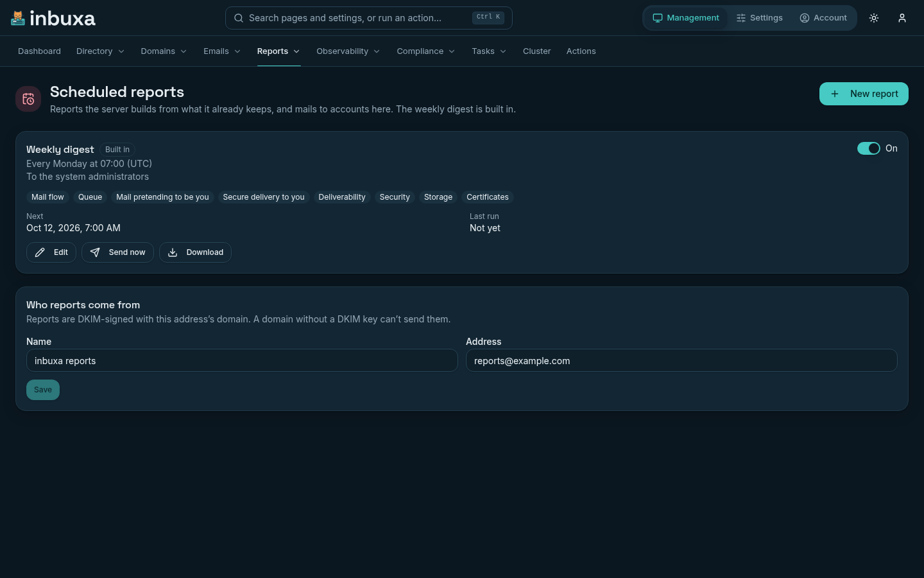The height and width of the screenshot is (578, 924).
Task: Open the Cluster page
Action: [x=536, y=51]
